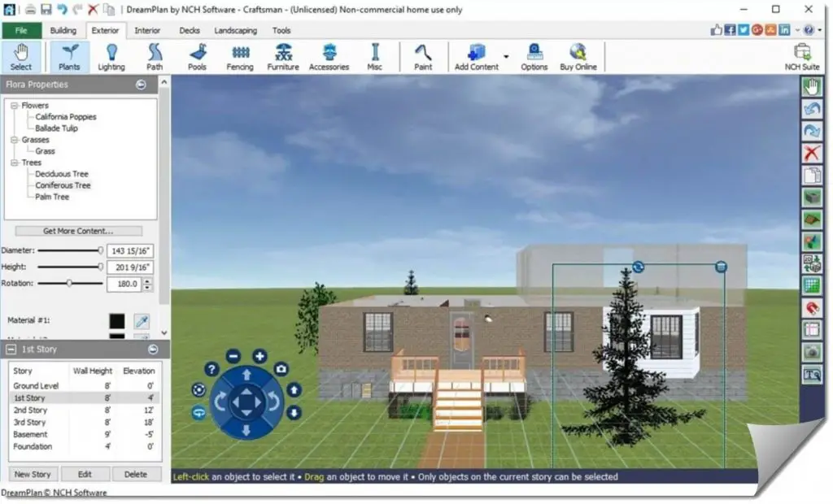Switch to the Interior tab

[x=147, y=30]
